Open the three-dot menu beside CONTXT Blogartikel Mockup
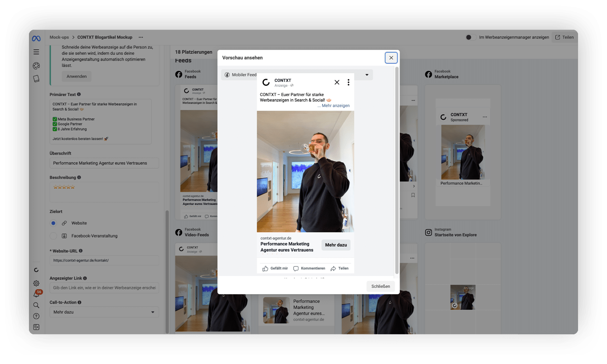Viewport: 607px width, 364px height. point(141,37)
